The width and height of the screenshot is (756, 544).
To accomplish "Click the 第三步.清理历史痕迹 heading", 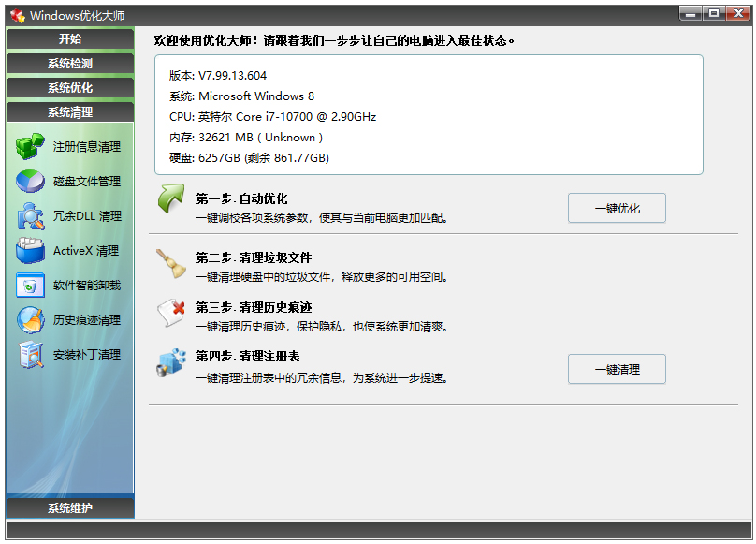I will (254, 307).
